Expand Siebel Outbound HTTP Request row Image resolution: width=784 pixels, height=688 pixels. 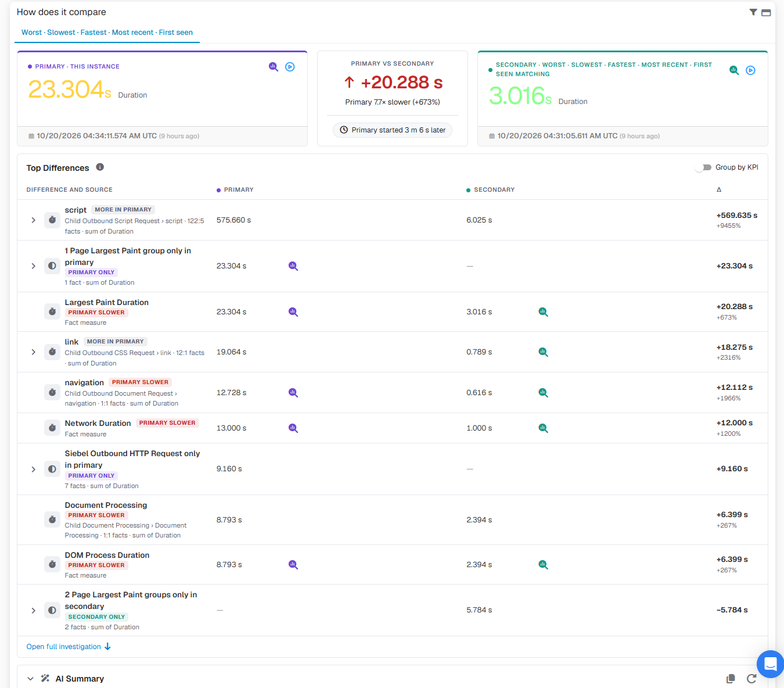[x=33, y=470]
